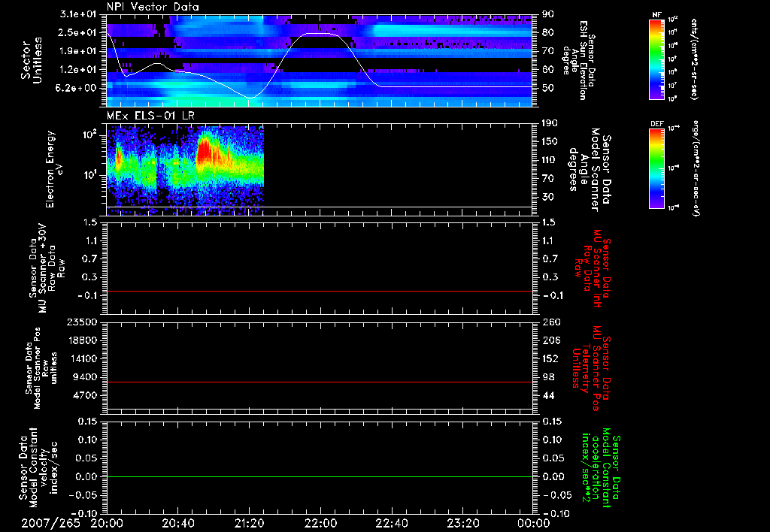
Task: Click the ESH Sun Elevation Angle axis title
Action: coord(581,60)
